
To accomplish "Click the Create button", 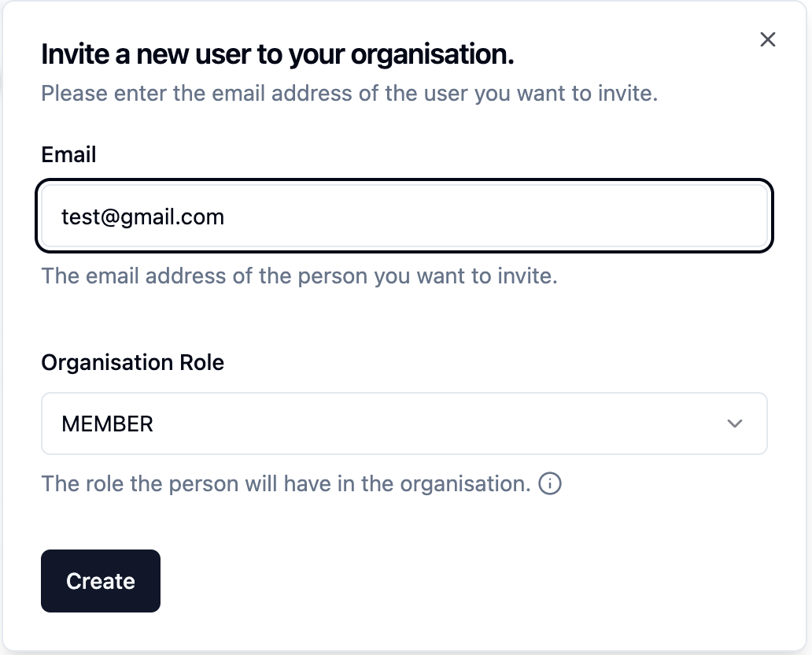I will [101, 581].
